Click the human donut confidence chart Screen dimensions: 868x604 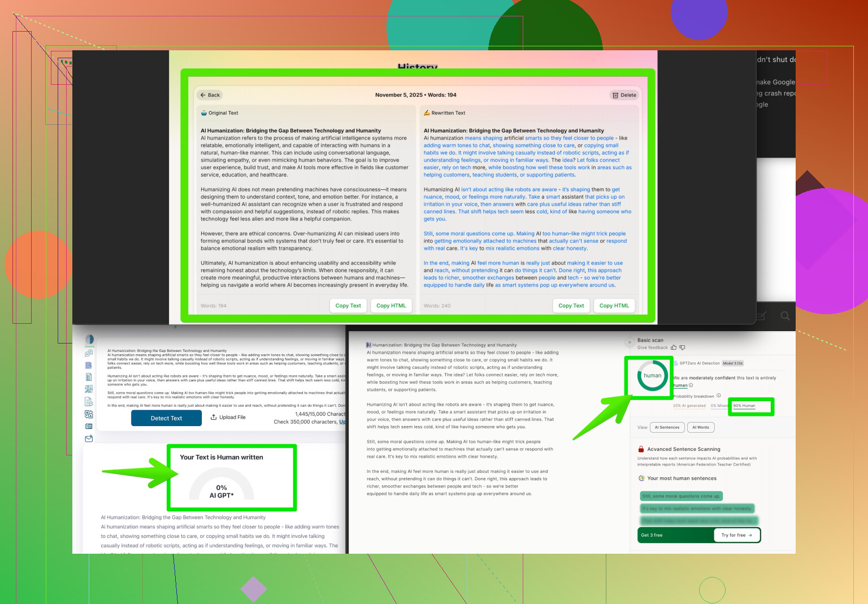pos(652,376)
